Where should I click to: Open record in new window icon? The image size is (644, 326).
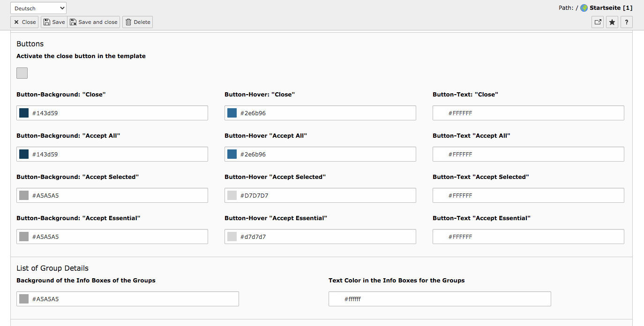pos(598,22)
